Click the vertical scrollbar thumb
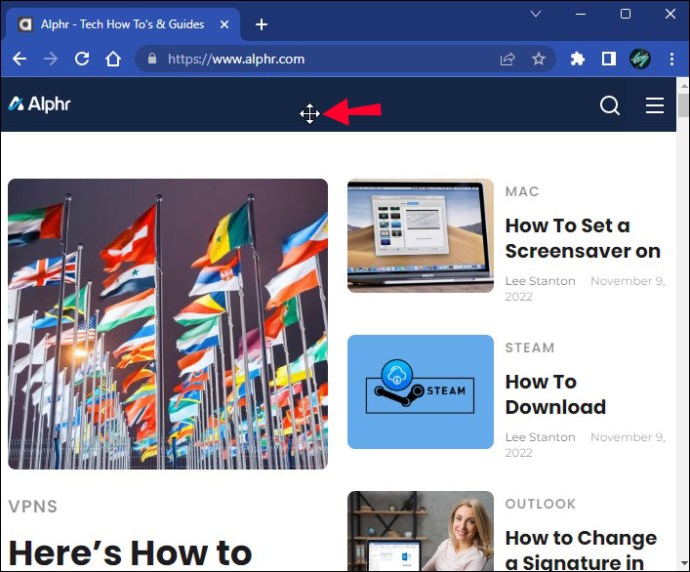Image resolution: width=690 pixels, height=572 pixels. (683, 105)
